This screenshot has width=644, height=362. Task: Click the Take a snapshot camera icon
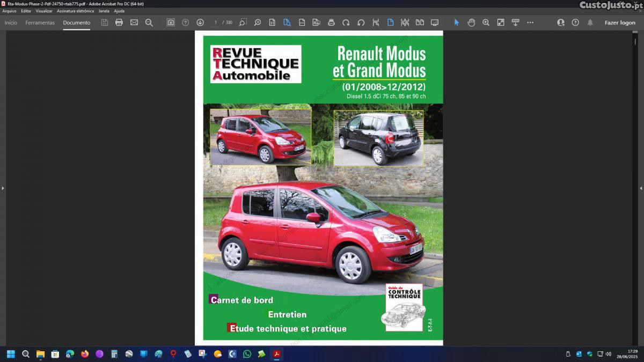point(171,23)
